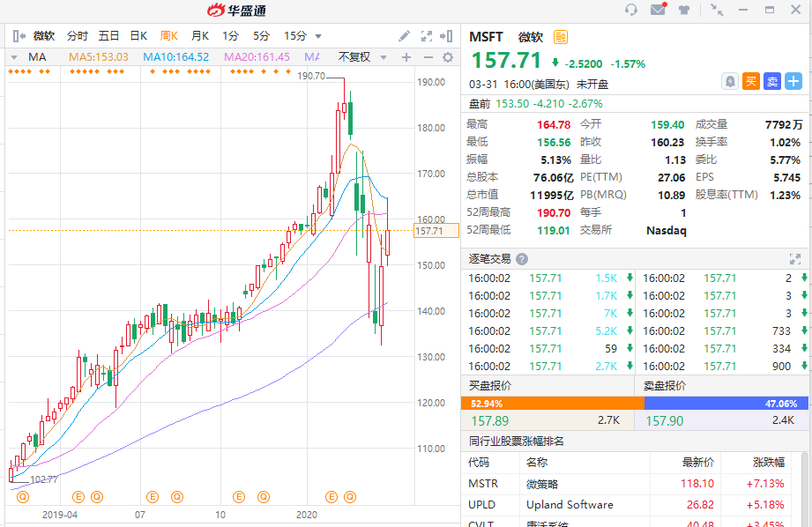
Task: Switch to 月K monthly candlestick tab
Action: pyautogui.click(x=200, y=36)
